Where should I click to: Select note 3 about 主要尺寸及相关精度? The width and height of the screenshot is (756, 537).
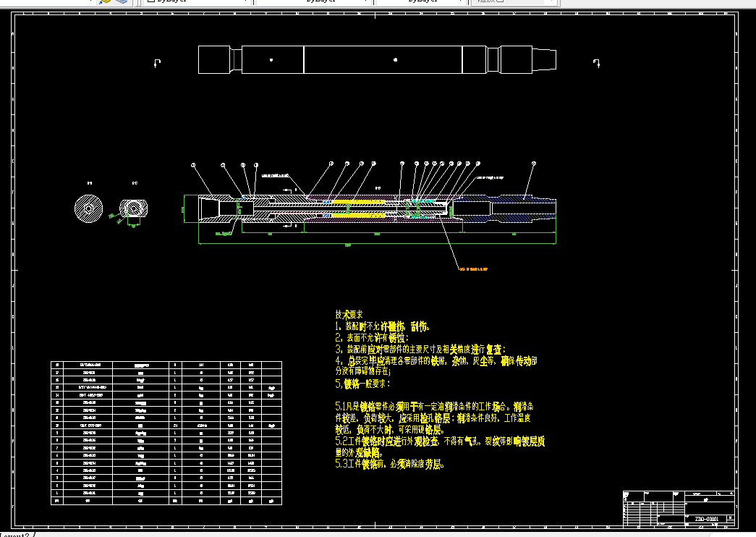click(420, 349)
